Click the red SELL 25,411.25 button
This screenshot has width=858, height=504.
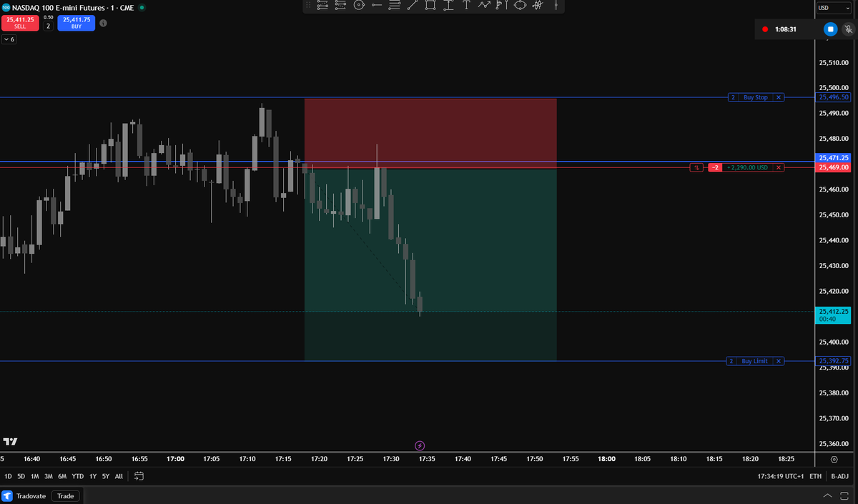tap(20, 23)
